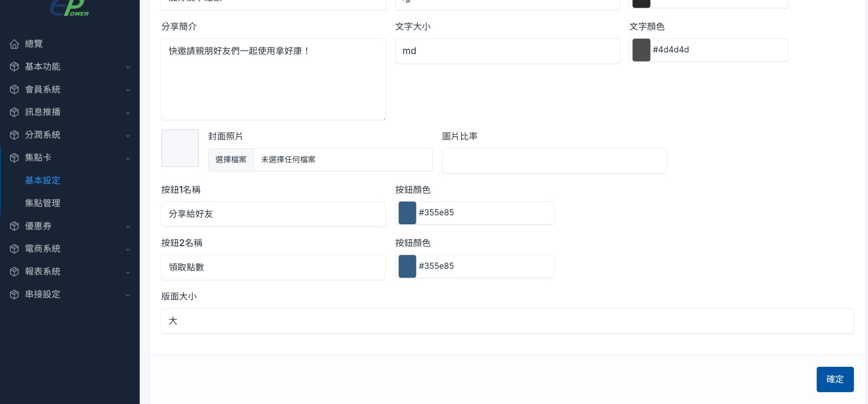
Task: Click the 文字大小 md field
Action: coord(507,51)
